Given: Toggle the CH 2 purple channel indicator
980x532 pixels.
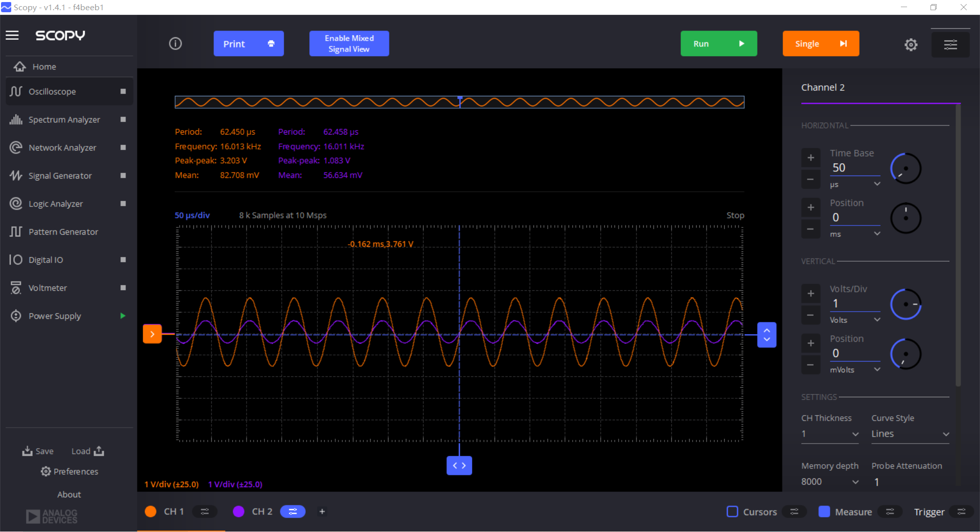Looking at the screenshot, I should [x=238, y=512].
